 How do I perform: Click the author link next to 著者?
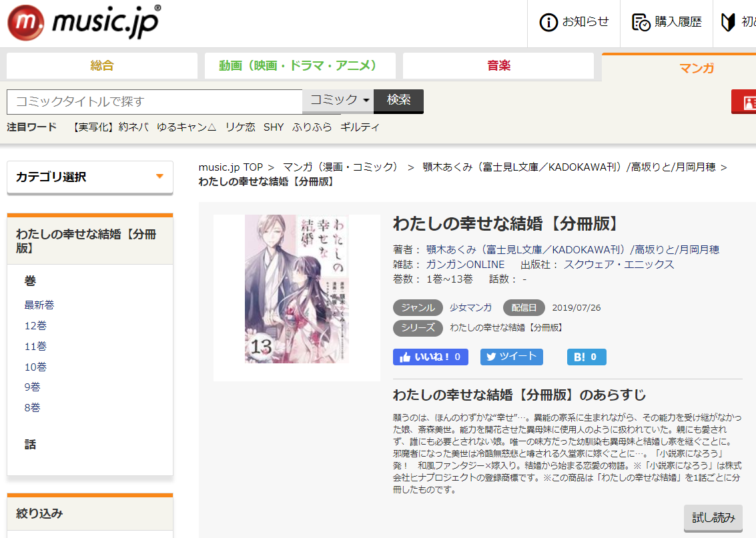pos(573,249)
